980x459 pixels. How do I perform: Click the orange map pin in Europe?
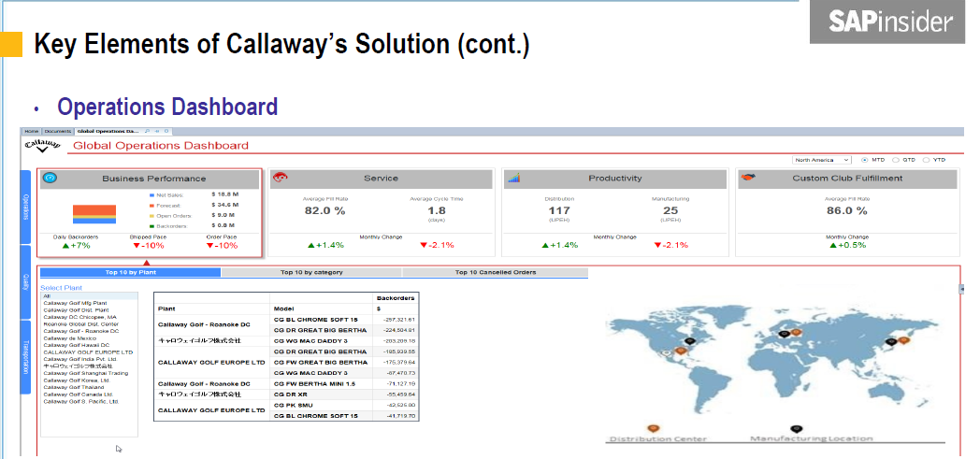click(797, 334)
